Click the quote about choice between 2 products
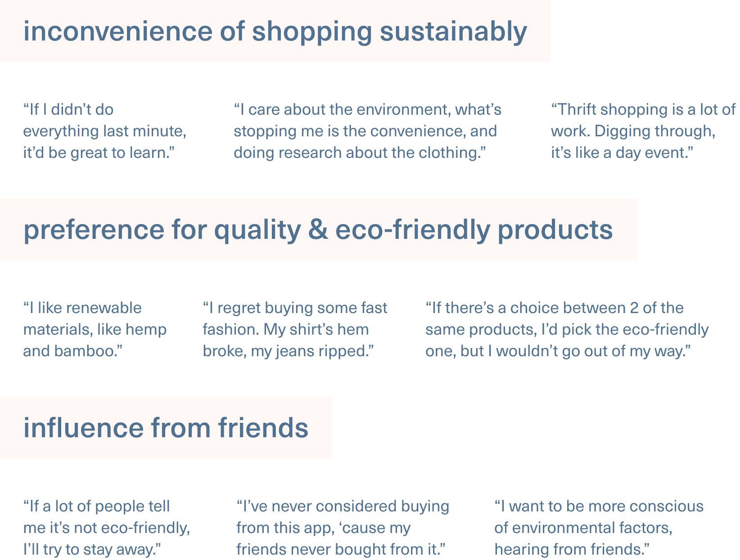Screen dimensions: 740x560 pos(567,329)
